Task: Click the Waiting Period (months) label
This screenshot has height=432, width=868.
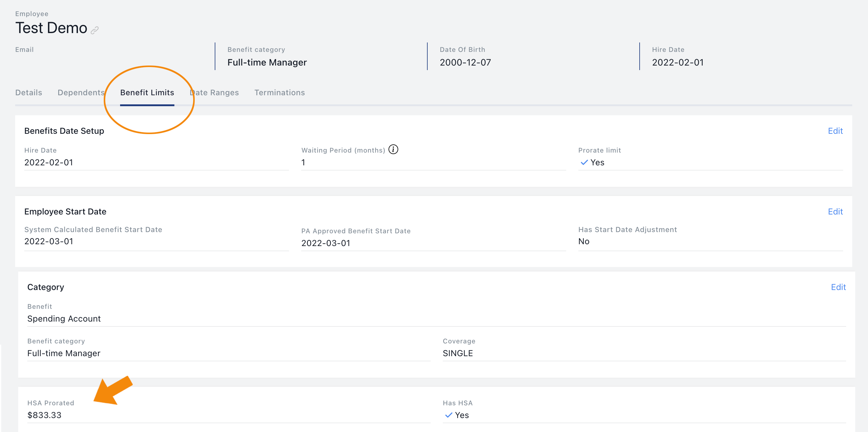Action: pyautogui.click(x=343, y=150)
